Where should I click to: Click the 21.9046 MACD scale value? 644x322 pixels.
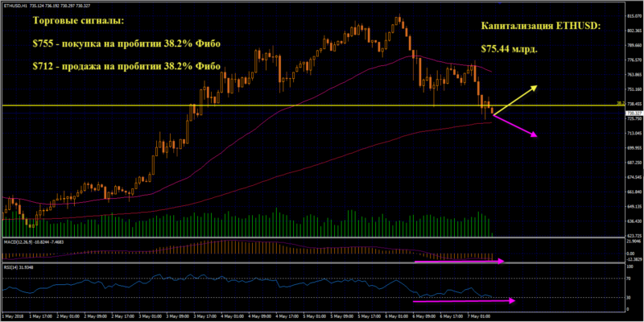[x=634, y=242]
